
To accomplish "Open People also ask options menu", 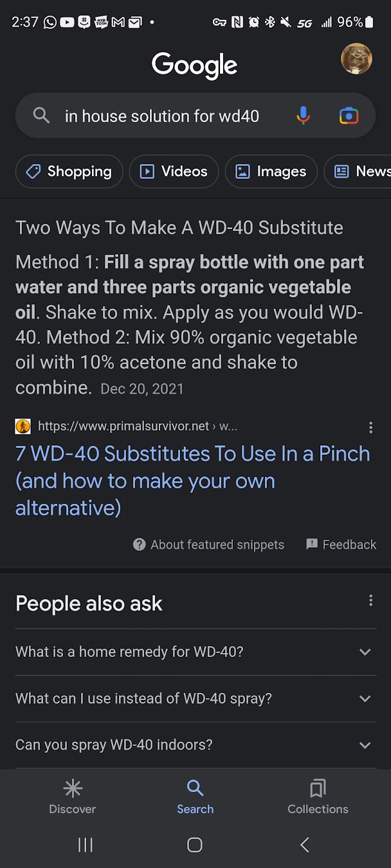I will click(370, 600).
